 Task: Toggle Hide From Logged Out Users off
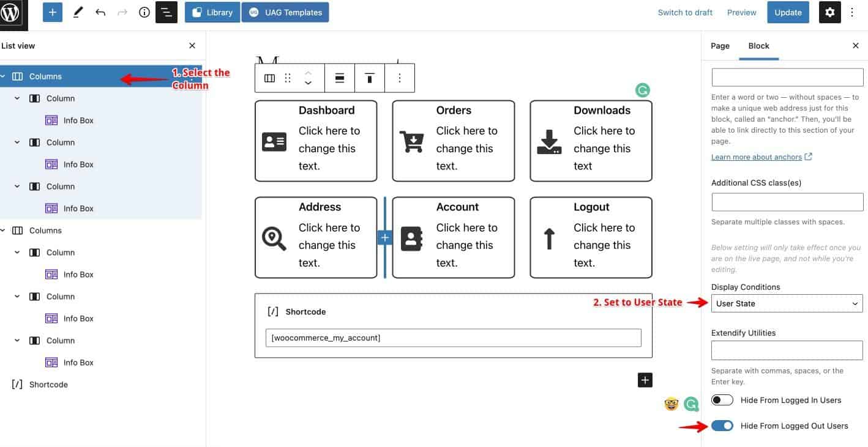[722, 426]
